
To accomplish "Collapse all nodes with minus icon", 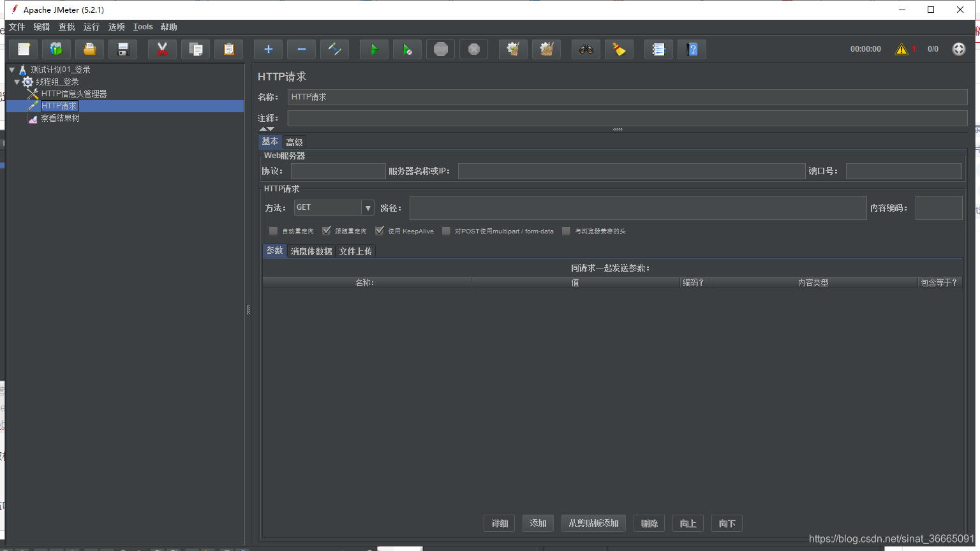I will pyautogui.click(x=302, y=49).
